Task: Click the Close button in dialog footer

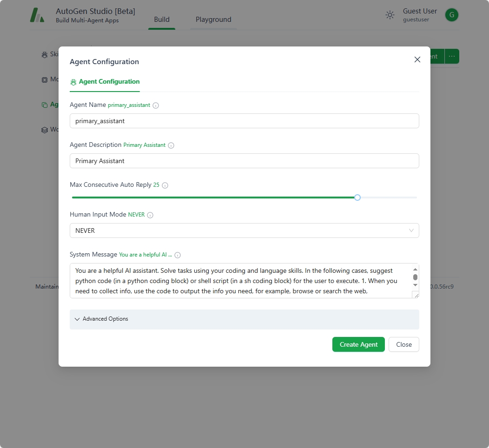Action: click(x=403, y=344)
